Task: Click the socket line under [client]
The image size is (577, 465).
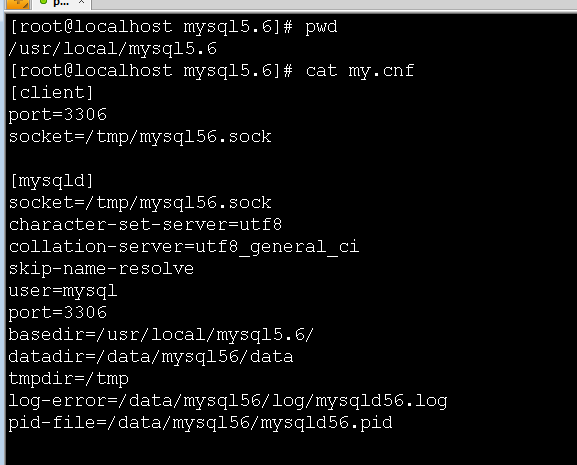Action: point(140,137)
